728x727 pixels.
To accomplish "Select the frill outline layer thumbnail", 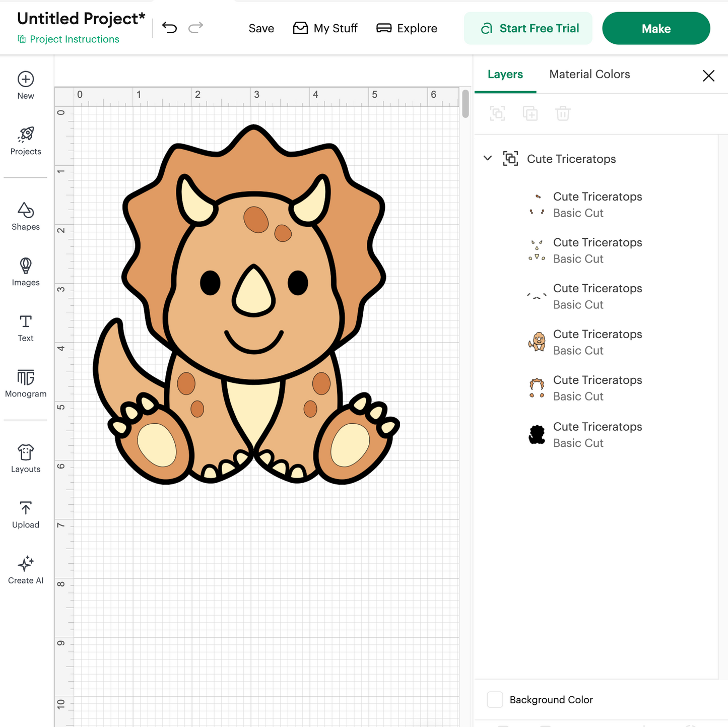I will [537, 388].
